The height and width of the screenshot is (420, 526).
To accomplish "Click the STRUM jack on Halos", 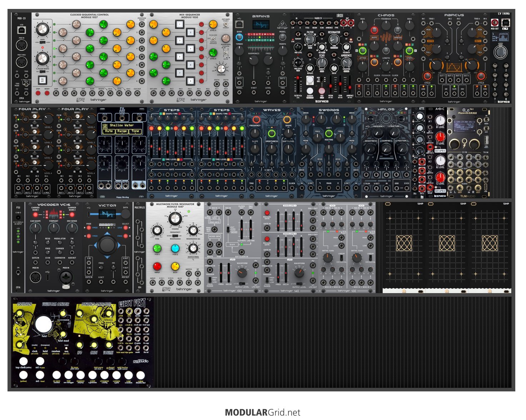I will tap(367, 189).
